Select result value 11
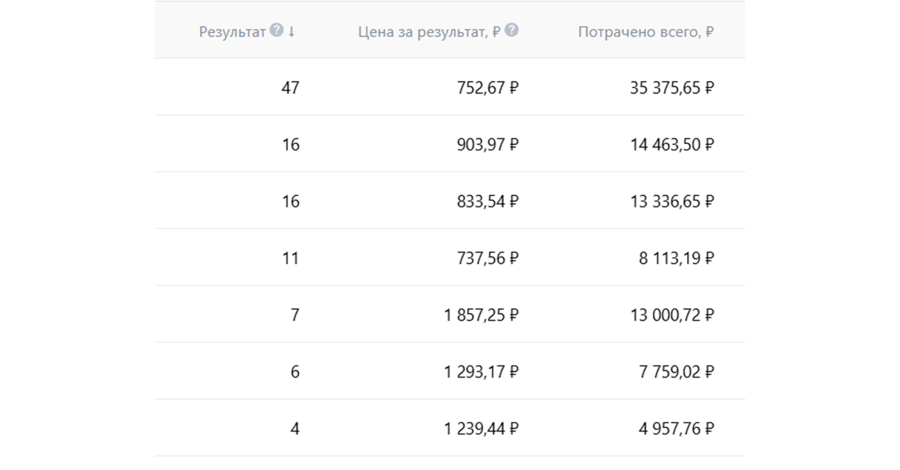 tap(290, 258)
